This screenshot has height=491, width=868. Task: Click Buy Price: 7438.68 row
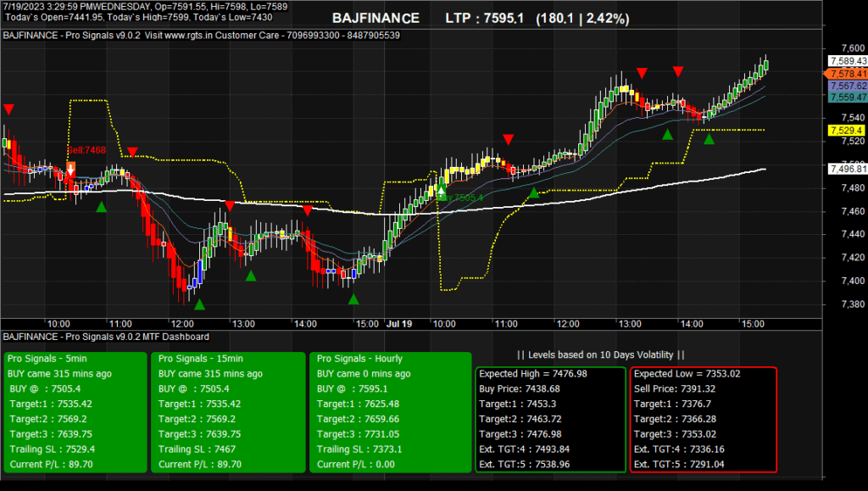click(x=520, y=388)
